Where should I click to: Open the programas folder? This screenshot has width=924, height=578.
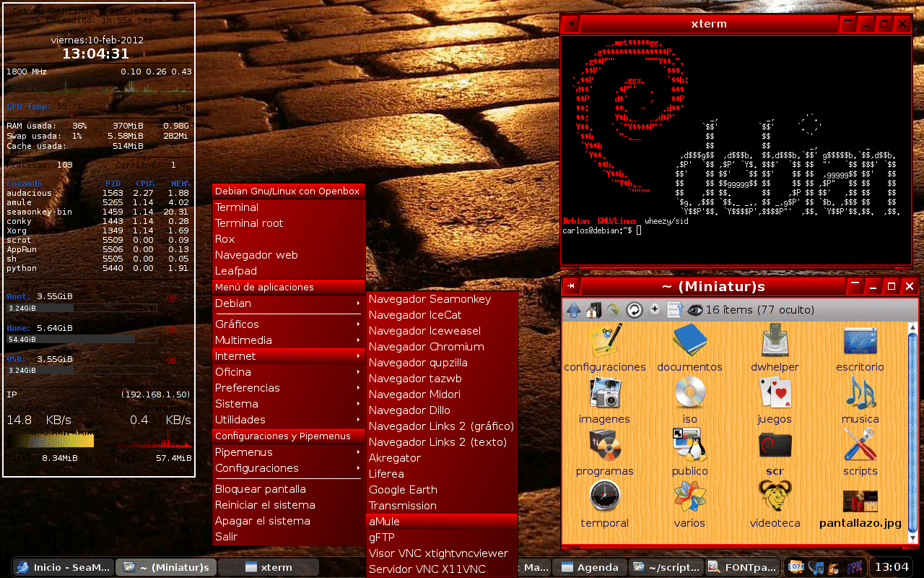click(x=604, y=452)
